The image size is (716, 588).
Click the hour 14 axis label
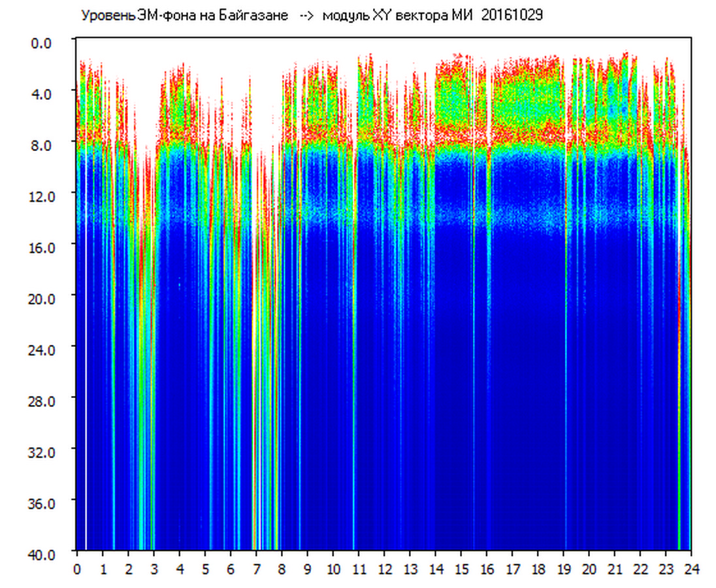[x=435, y=569]
